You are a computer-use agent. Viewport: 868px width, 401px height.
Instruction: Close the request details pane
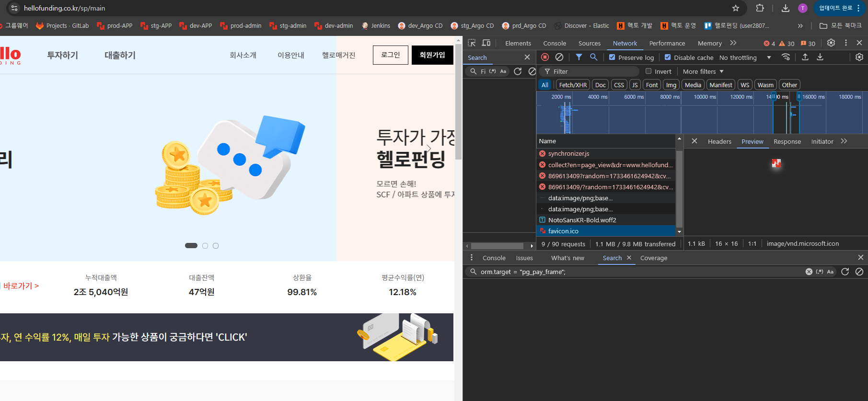(x=694, y=141)
